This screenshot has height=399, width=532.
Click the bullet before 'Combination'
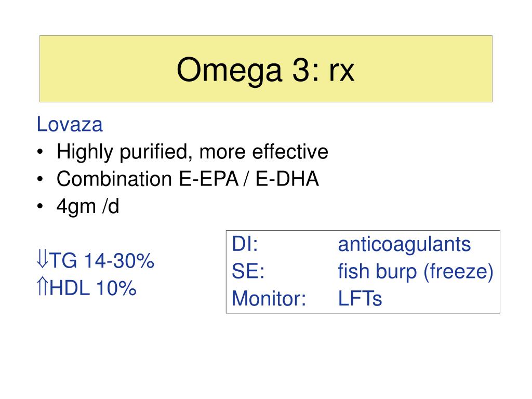click(40, 179)
